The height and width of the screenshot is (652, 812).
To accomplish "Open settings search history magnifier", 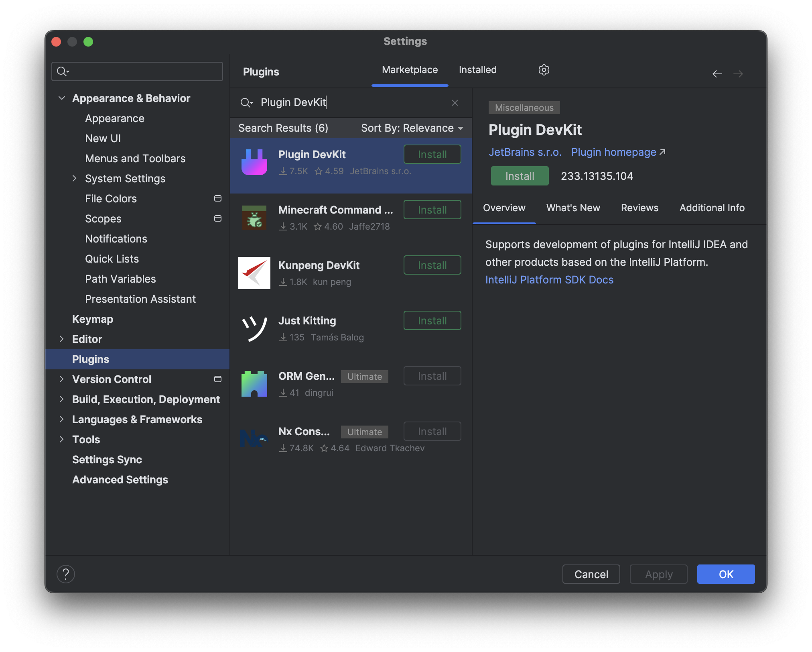I will [x=63, y=71].
